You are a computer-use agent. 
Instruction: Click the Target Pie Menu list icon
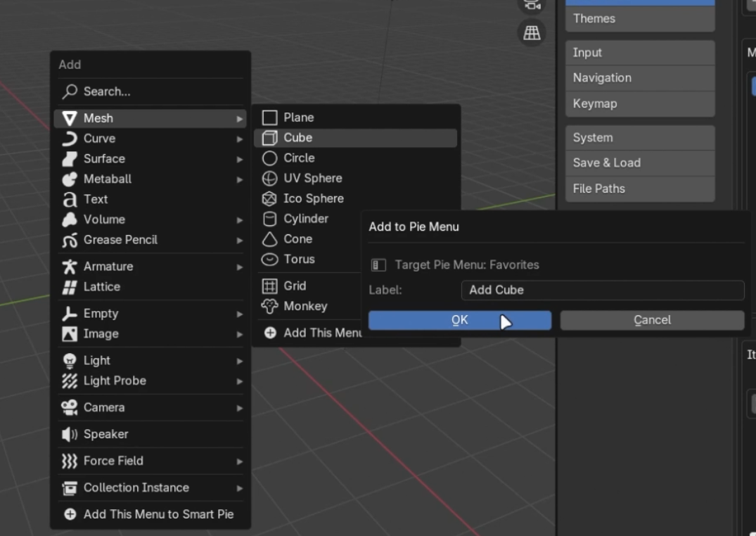pyautogui.click(x=378, y=265)
